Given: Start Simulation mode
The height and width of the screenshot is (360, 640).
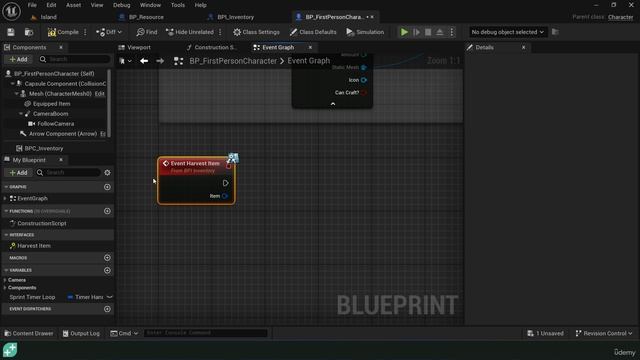Looking at the screenshot, I should [365, 32].
